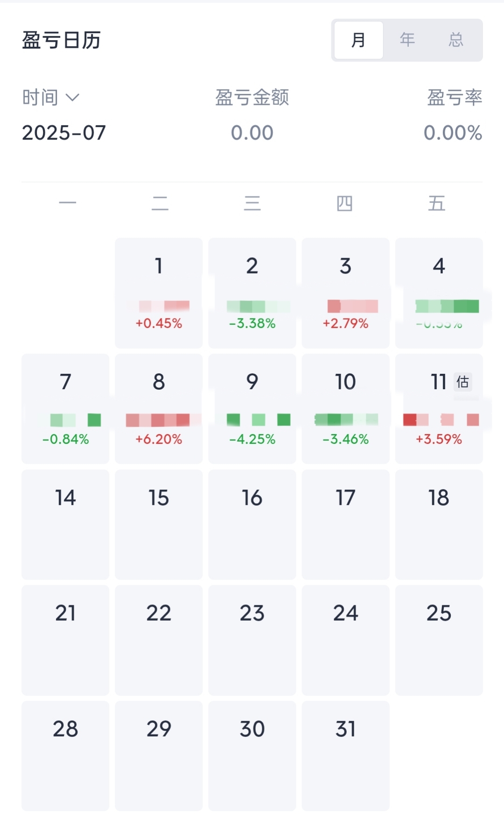The width and height of the screenshot is (504, 827).
Task: Select the day 18 calendar cell
Action: point(439,524)
